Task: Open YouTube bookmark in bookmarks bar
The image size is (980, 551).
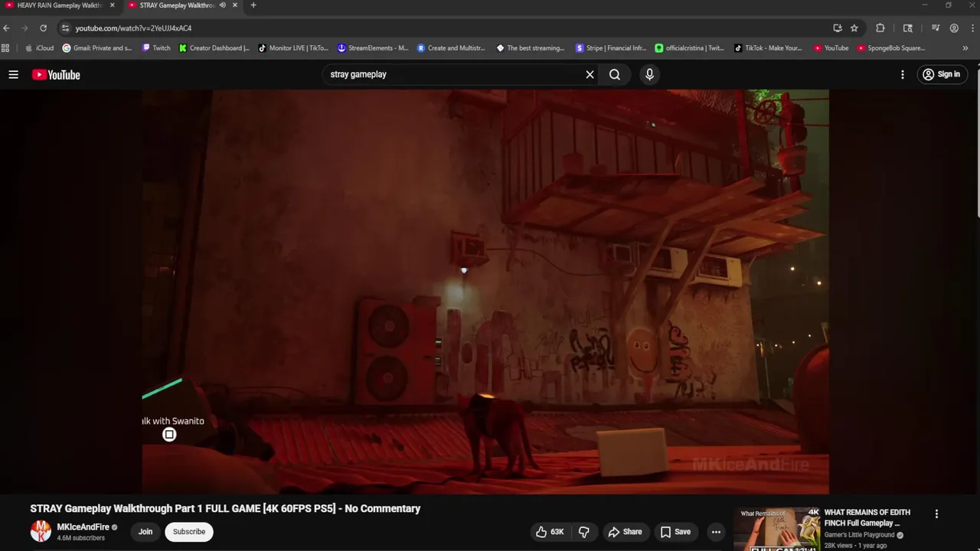Action: [x=831, y=48]
